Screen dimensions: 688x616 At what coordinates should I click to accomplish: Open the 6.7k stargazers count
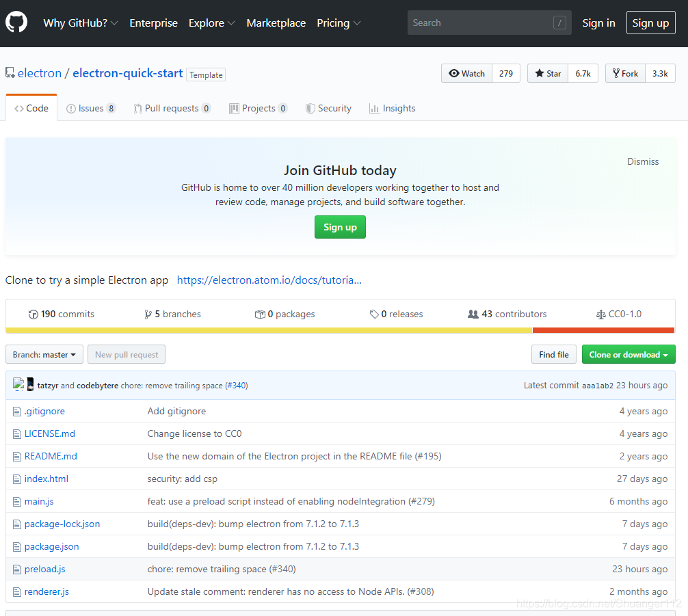coord(583,73)
